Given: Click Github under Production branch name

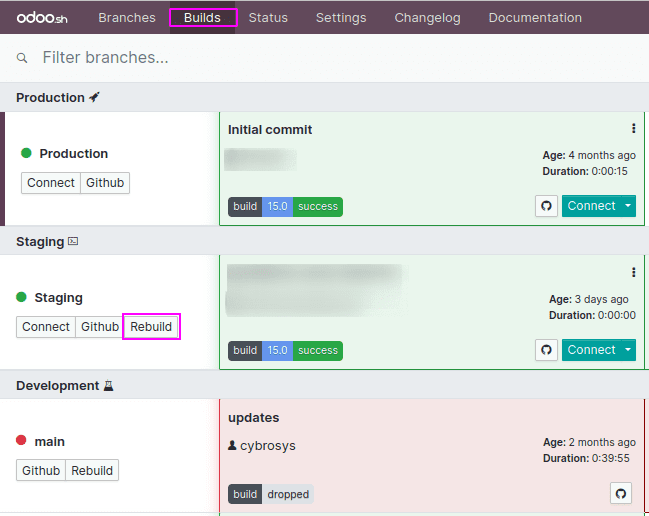Looking at the screenshot, I should (105, 182).
